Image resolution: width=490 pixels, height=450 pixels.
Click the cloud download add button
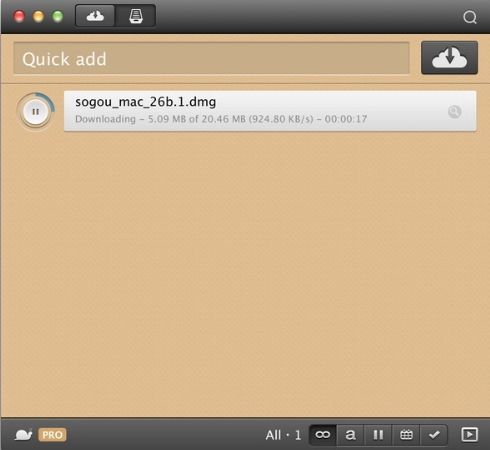tap(449, 58)
